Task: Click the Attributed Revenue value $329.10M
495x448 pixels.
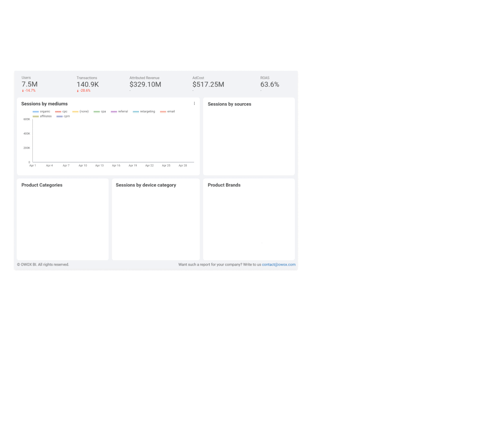Action: coord(145,84)
